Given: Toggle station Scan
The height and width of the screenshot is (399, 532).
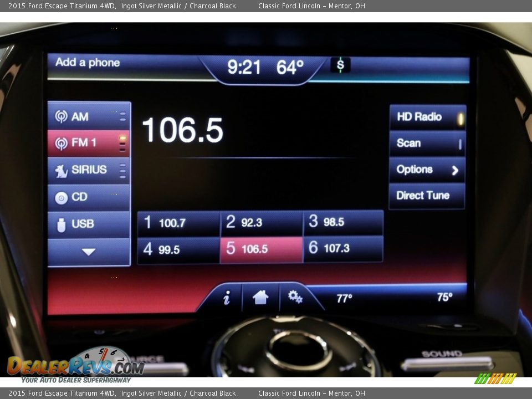Looking at the screenshot, I should (427, 144).
